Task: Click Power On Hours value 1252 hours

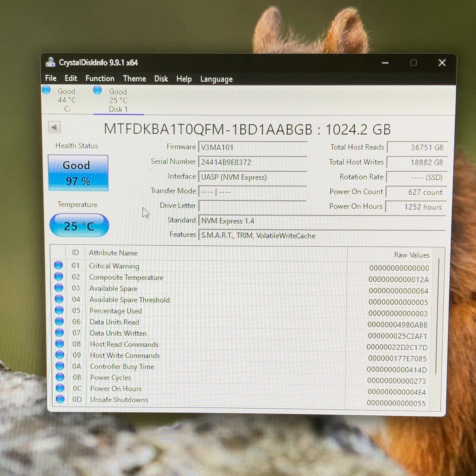Action: 416,207
